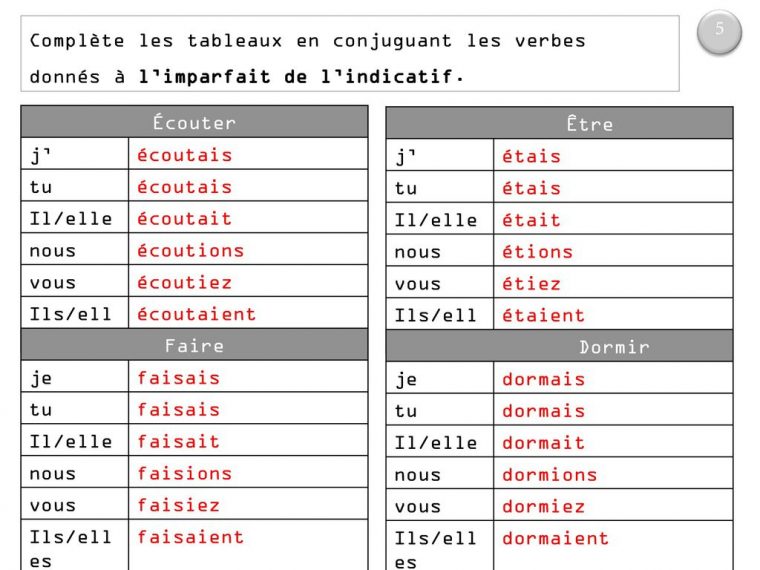Click the answer écoutait in Écouter table
The image size is (760, 570).
click(184, 219)
